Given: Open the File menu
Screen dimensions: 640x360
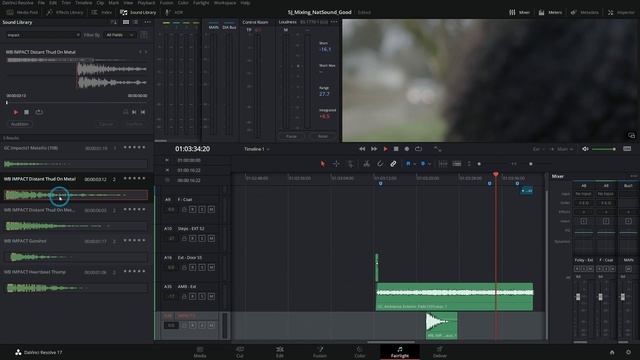Looking at the screenshot, I should [x=41, y=3].
